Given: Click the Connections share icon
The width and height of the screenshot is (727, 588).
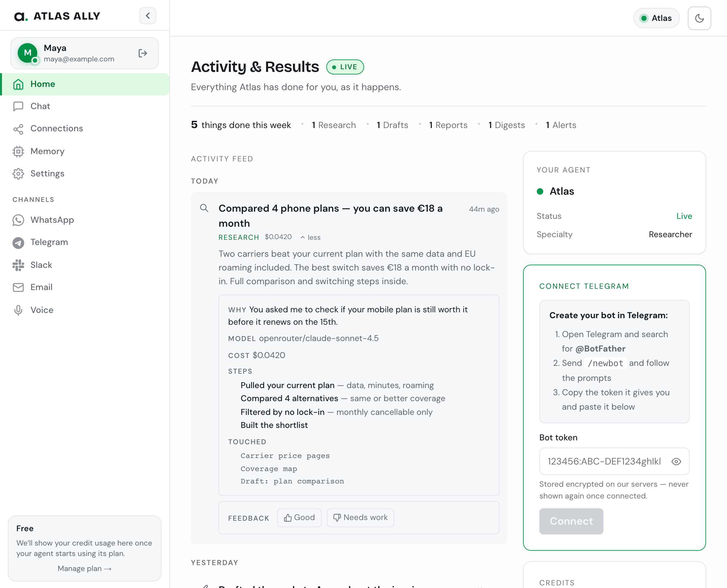Looking at the screenshot, I should [18, 129].
